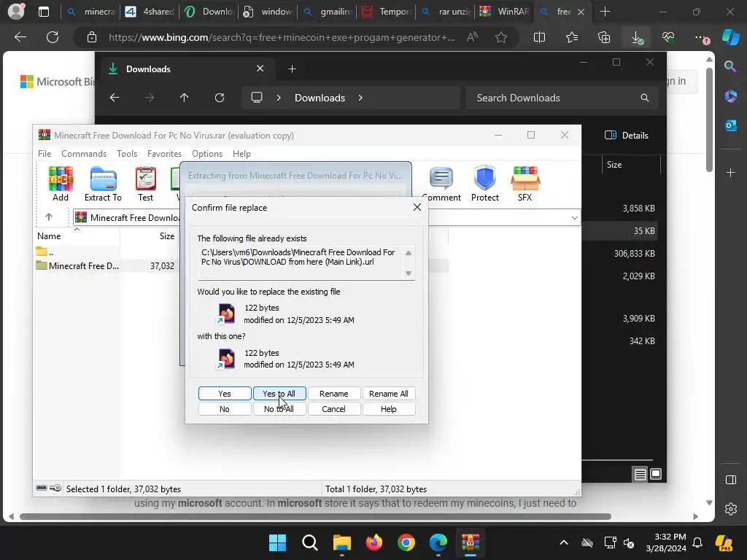
Task: Click the SFX toolbar icon
Action: 525,184
